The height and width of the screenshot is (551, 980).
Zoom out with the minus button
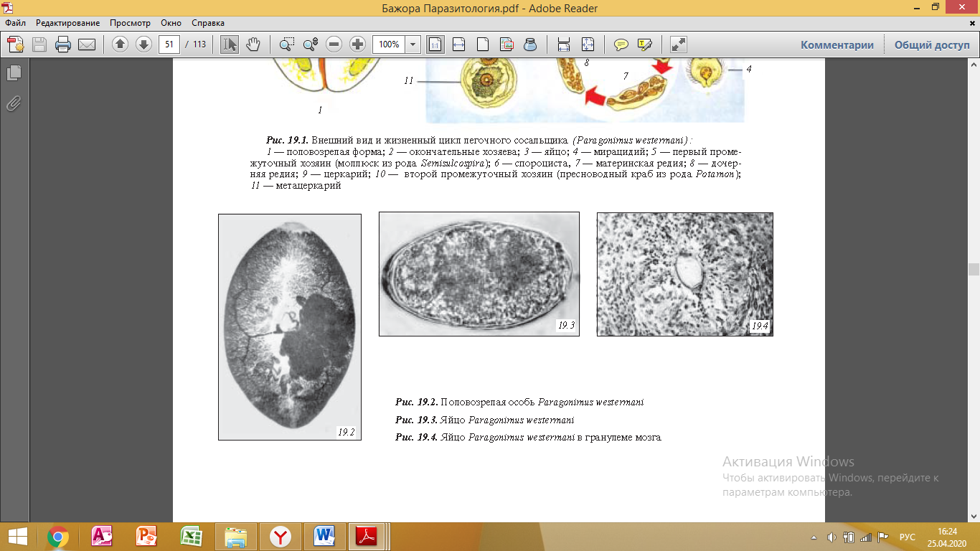click(x=334, y=44)
